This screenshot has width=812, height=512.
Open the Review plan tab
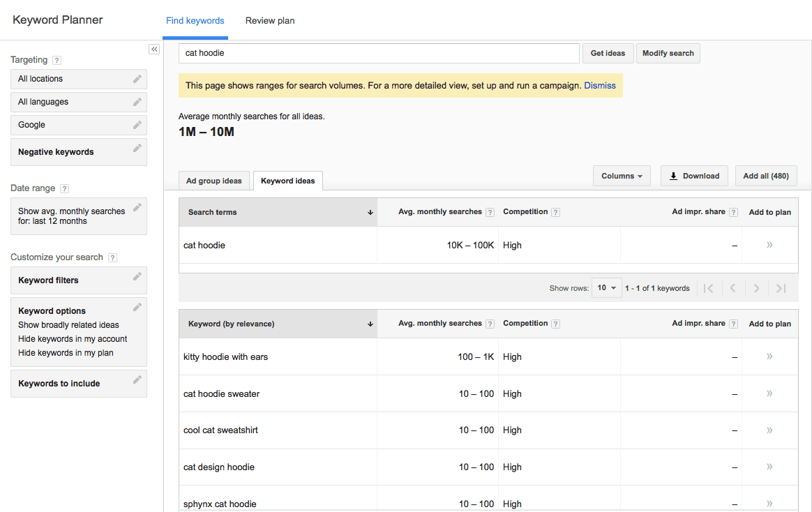270,20
